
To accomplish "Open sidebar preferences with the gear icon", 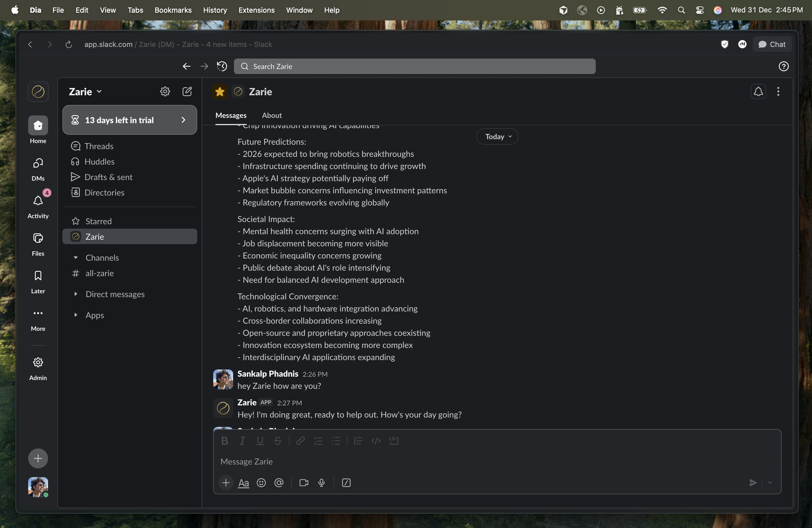I will (165, 91).
